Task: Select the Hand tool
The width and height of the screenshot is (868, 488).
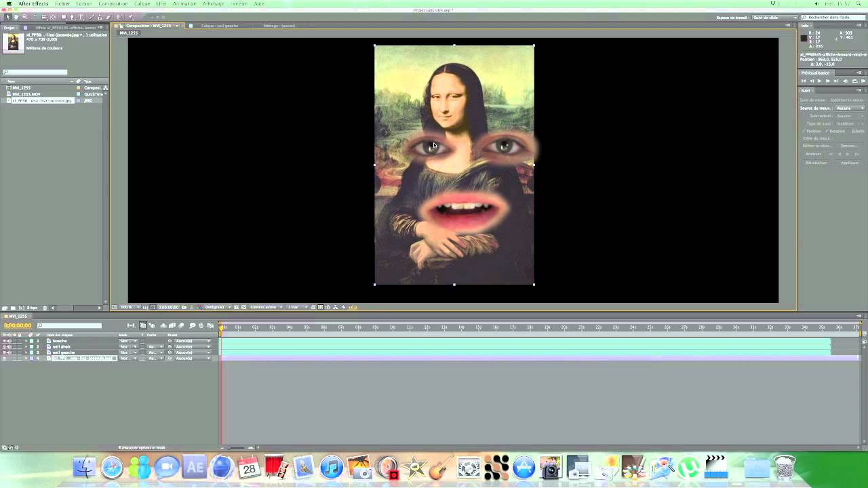Action: click(x=16, y=17)
